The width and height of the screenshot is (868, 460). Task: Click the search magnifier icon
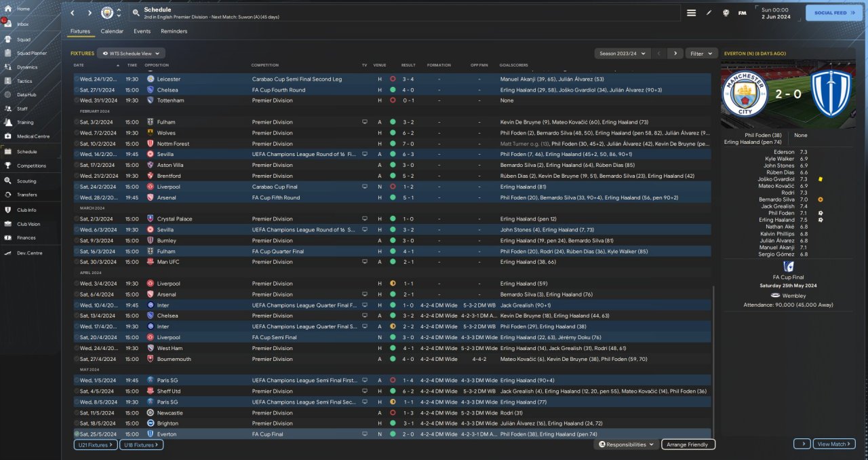pos(136,13)
